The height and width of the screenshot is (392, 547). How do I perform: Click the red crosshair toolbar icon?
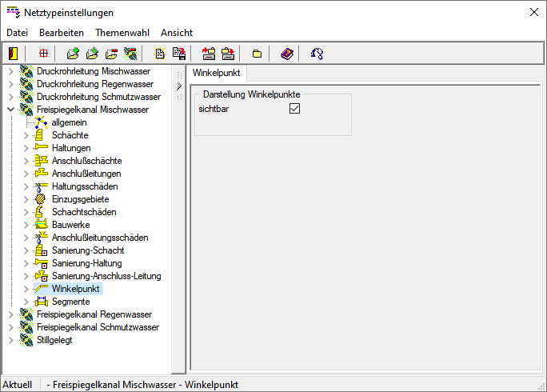coord(43,54)
